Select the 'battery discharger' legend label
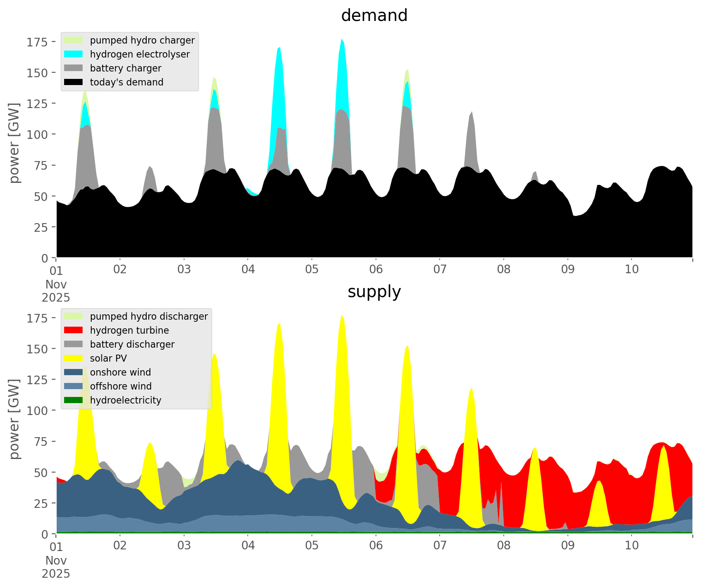 [132, 344]
